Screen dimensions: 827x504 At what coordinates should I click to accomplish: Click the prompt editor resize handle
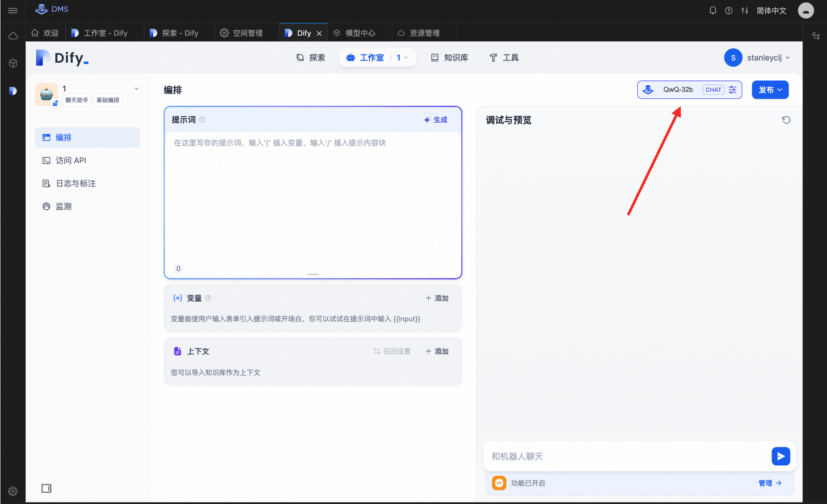pos(313,274)
